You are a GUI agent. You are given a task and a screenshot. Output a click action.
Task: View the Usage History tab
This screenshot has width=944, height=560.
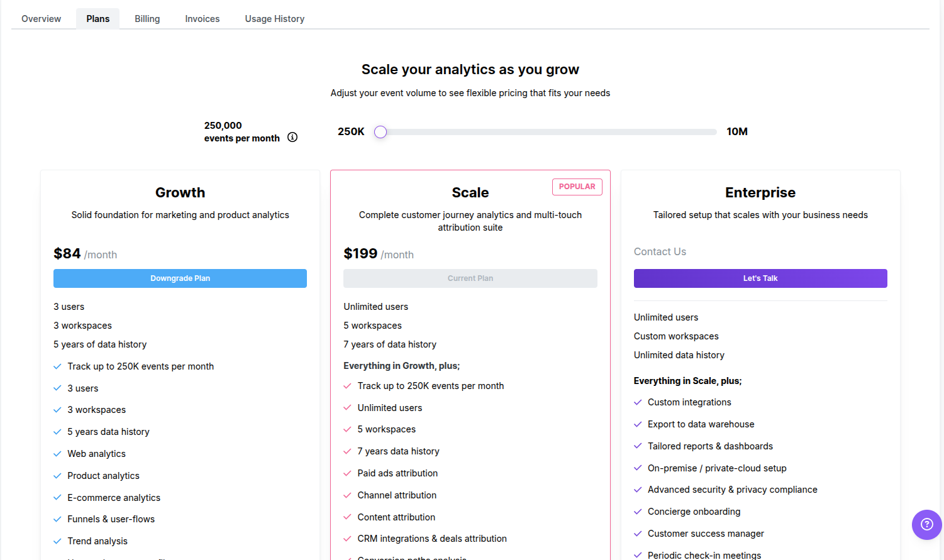(275, 19)
